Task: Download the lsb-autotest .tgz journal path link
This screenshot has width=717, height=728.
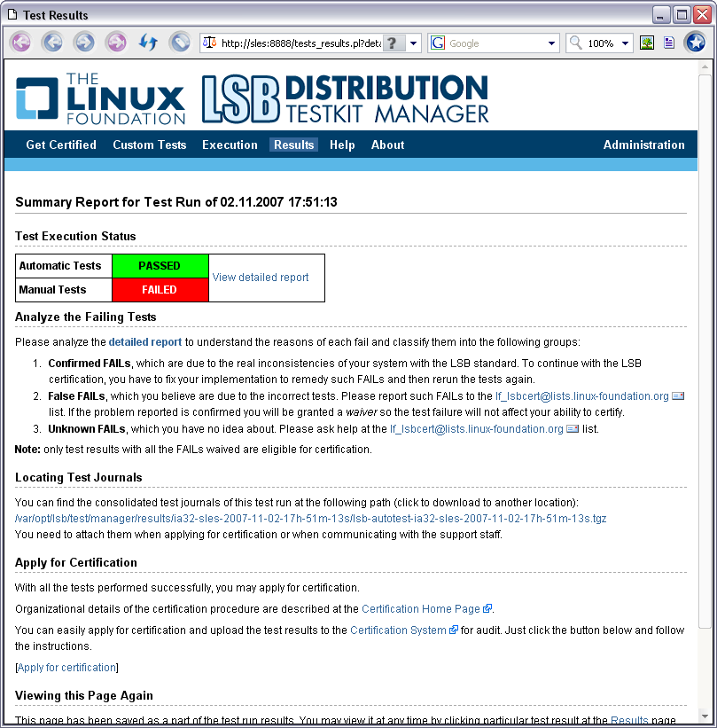Action: pos(311,518)
